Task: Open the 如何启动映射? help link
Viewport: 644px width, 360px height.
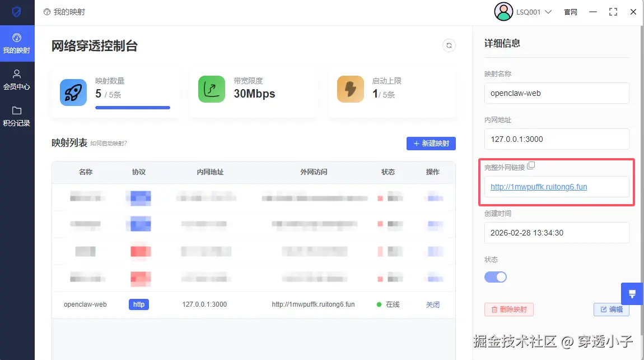Action: tap(109, 143)
